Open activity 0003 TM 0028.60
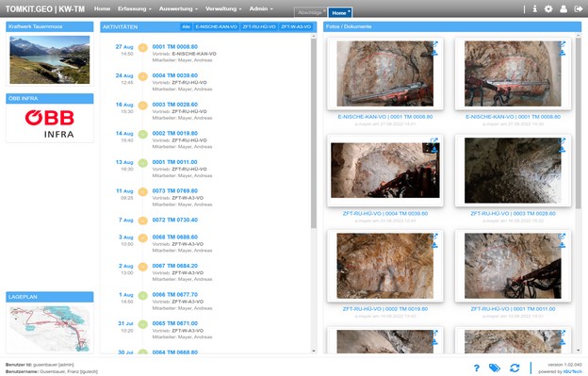Image resolution: width=588 pixels, height=376 pixels. [174, 105]
